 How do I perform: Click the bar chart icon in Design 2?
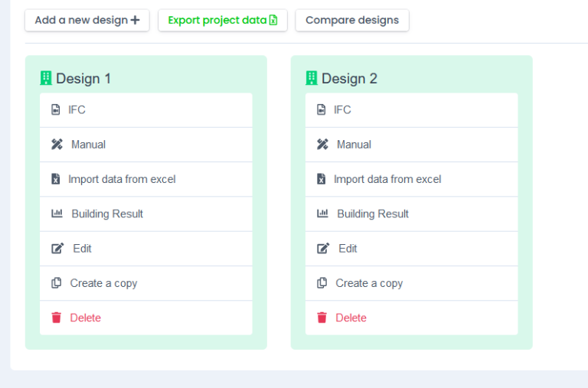point(322,214)
